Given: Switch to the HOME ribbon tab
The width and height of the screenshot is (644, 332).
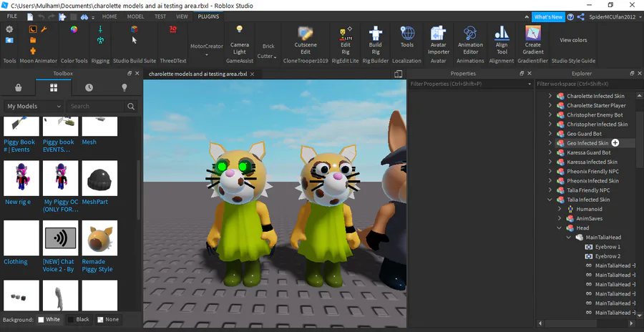Looking at the screenshot, I should pos(109,16).
